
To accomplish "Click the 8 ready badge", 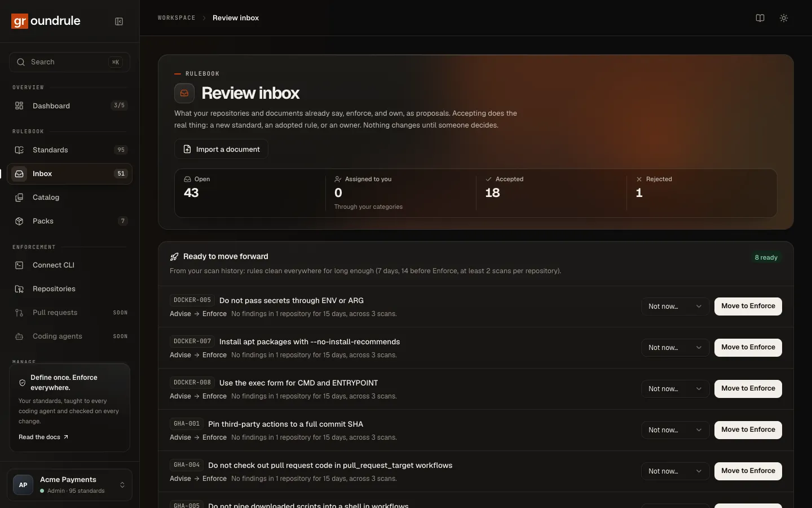I will (766, 257).
